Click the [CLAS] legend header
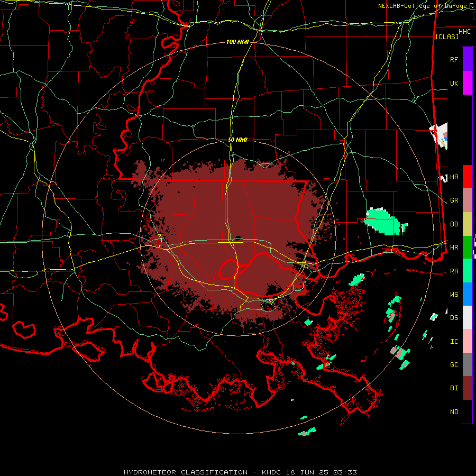Viewport: 476px width, 476px height. (447, 36)
